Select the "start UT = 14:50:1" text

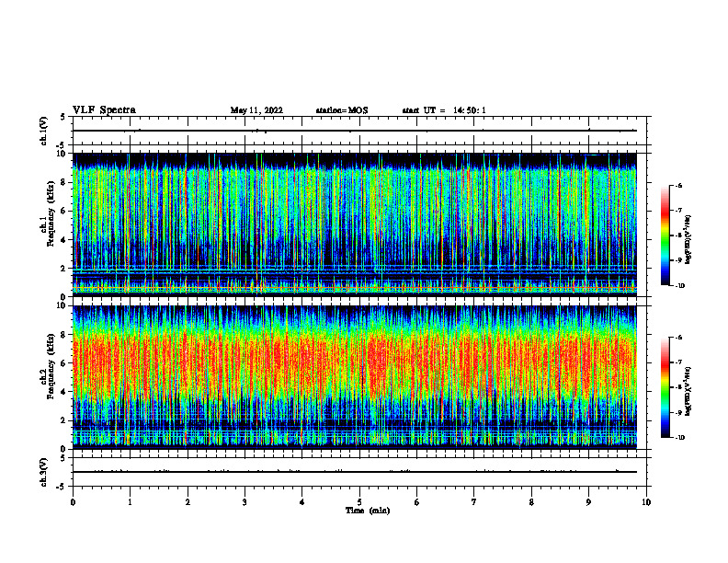coord(444,110)
